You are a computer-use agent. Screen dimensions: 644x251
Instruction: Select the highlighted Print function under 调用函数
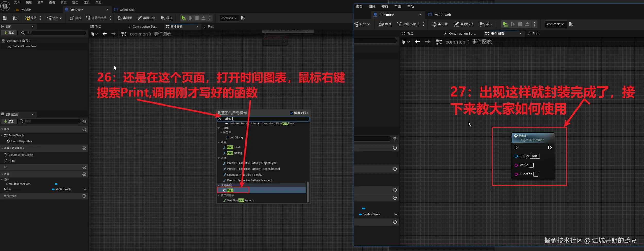coord(261,190)
